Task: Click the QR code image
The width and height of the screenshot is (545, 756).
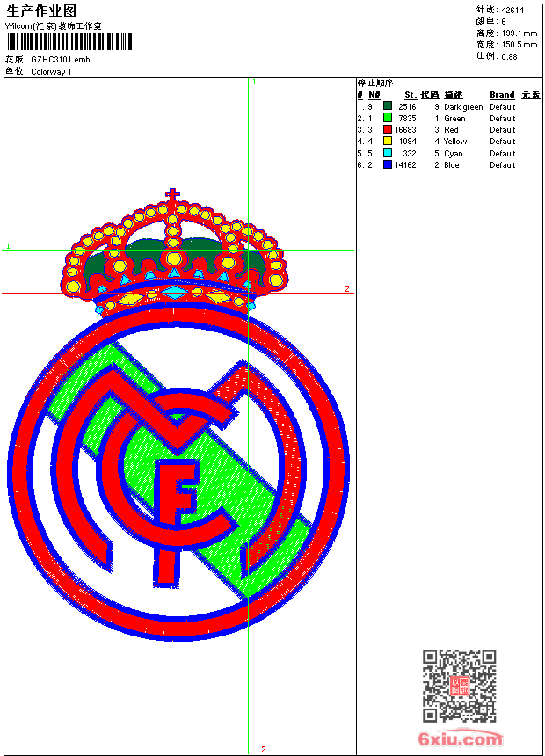Action: pos(460,686)
